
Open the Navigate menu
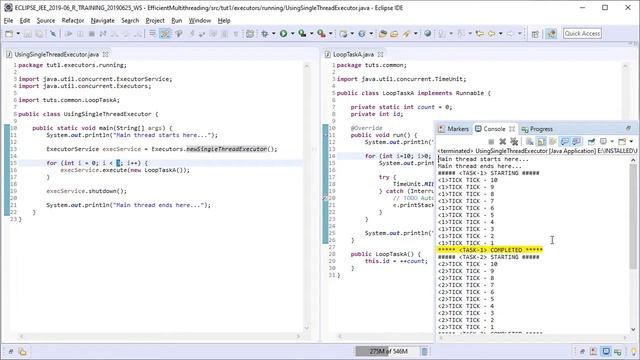click(x=102, y=20)
